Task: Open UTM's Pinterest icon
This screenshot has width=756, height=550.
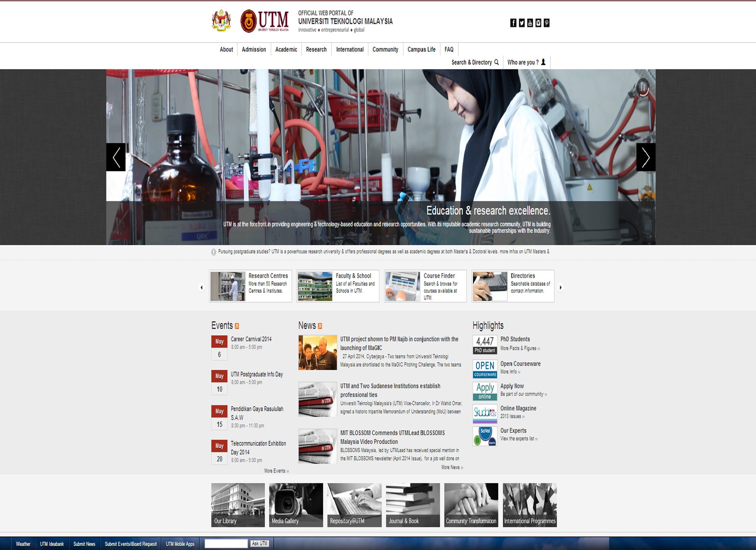Action: coord(547,23)
